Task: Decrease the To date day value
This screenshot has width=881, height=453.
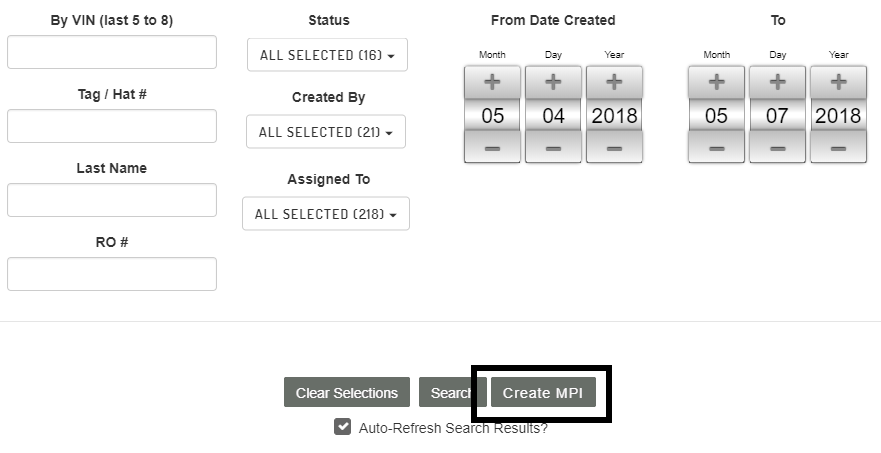Action: pos(778,148)
